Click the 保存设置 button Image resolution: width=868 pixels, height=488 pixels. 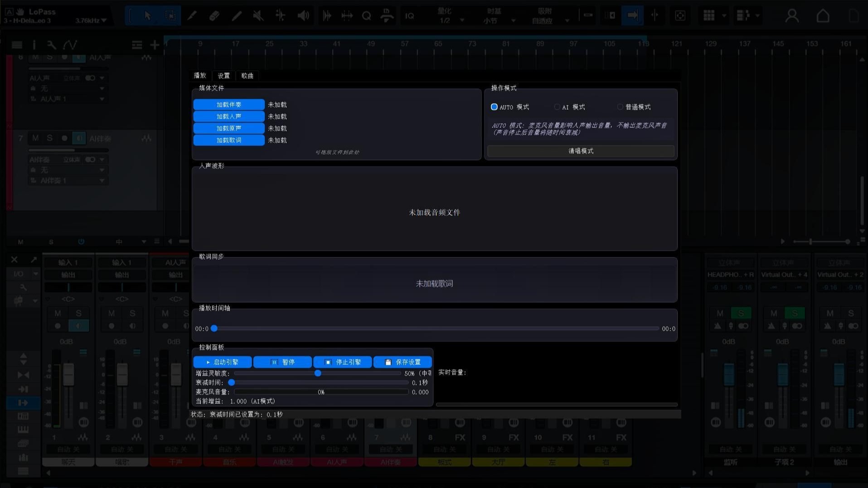coord(402,362)
